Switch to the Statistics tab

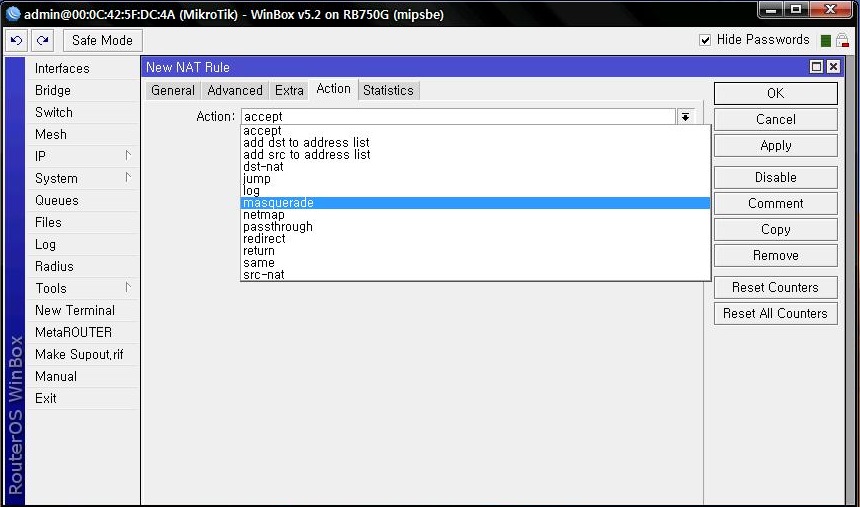388,90
